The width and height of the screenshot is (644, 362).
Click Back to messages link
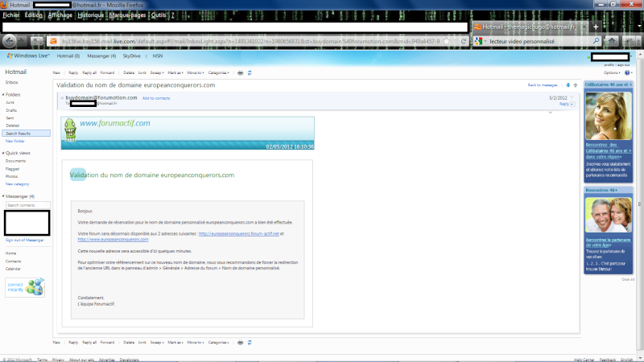[543, 85]
